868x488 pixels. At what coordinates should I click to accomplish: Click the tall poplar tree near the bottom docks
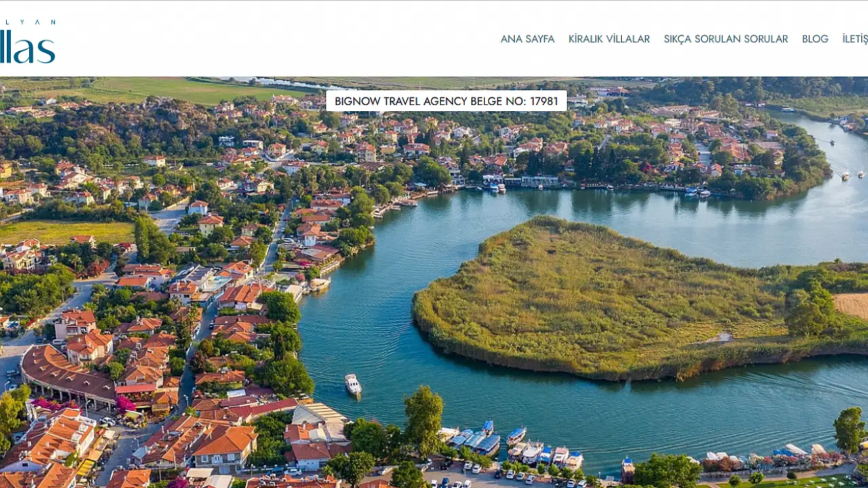pyautogui.click(x=424, y=420)
